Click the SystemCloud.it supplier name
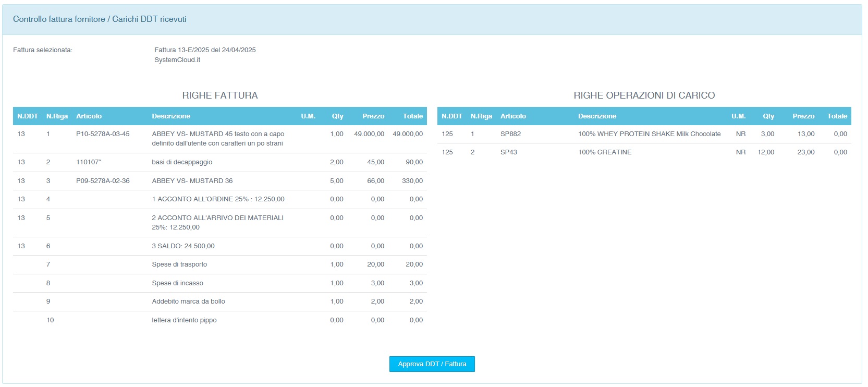Viewport: 868px width, 387px height. 177,60
